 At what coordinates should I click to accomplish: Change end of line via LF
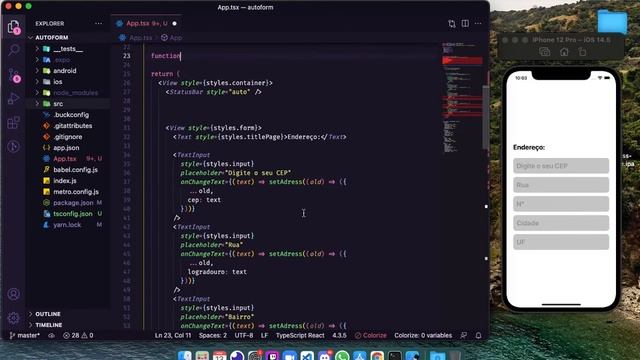pyautogui.click(x=264, y=336)
